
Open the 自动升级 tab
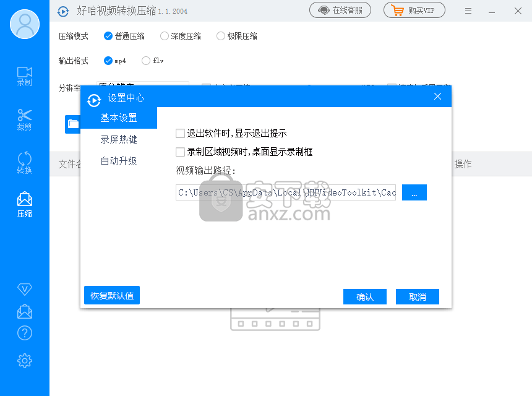(x=119, y=161)
